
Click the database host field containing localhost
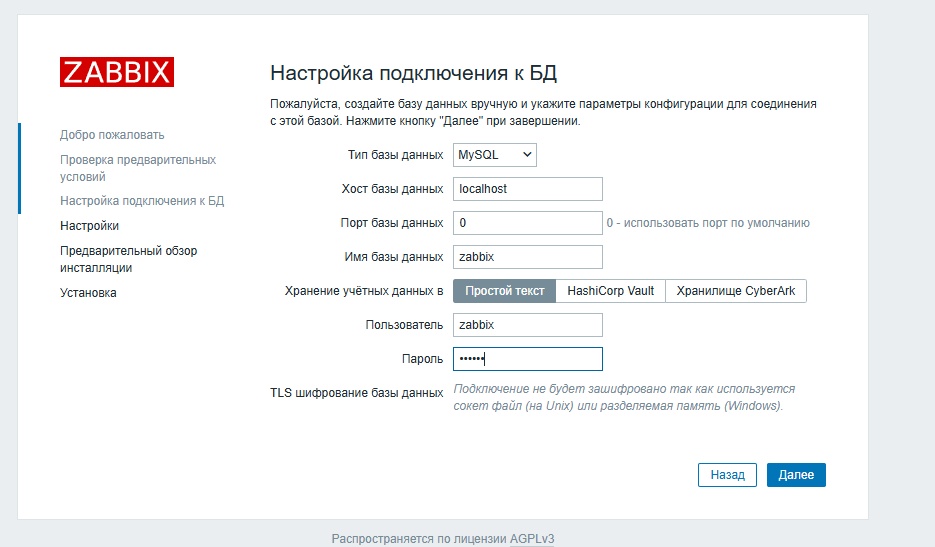(x=527, y=189)
